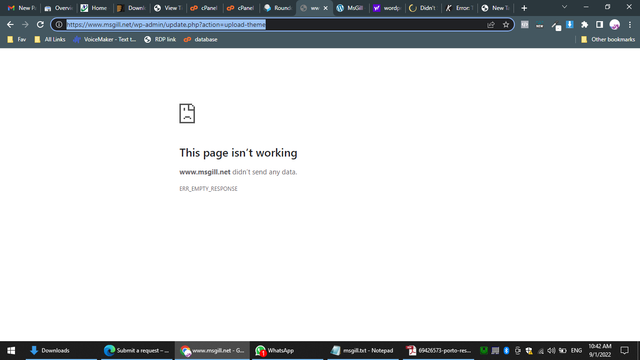Reload the msgill.net page

click(x=40, y=24)
